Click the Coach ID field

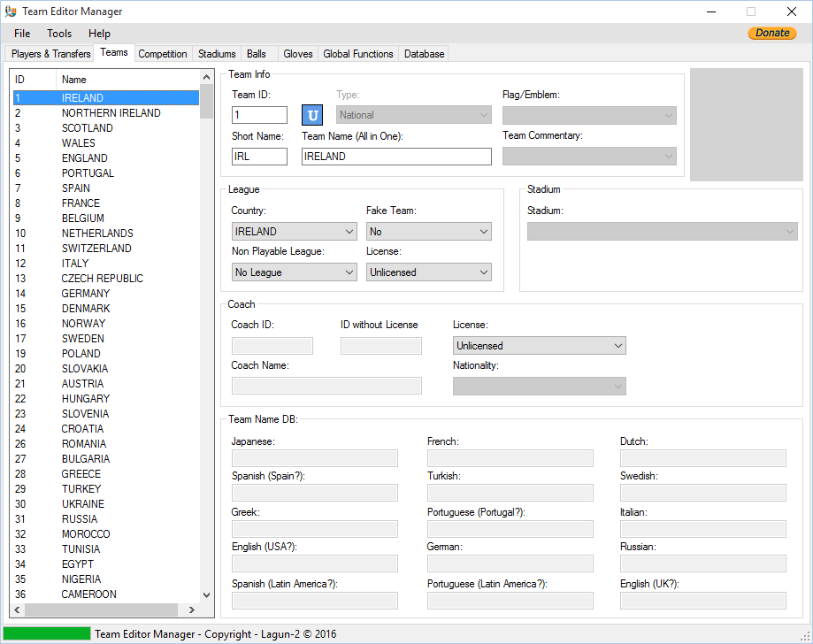(272, 346)
